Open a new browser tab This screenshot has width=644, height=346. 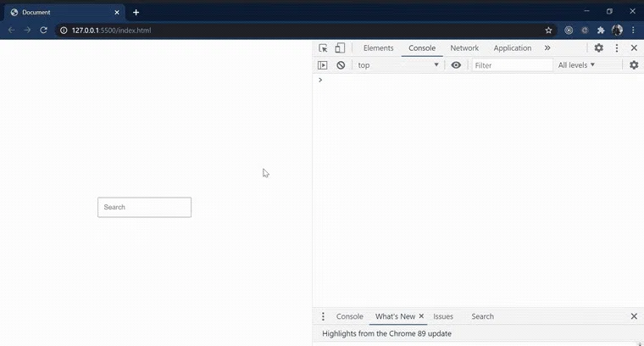136,13
